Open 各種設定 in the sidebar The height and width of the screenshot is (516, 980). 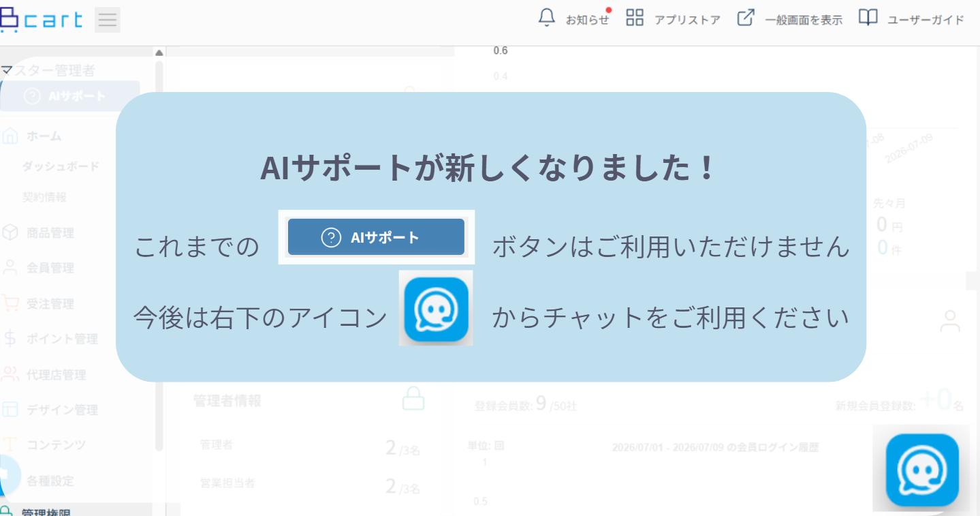click(50, 481)
